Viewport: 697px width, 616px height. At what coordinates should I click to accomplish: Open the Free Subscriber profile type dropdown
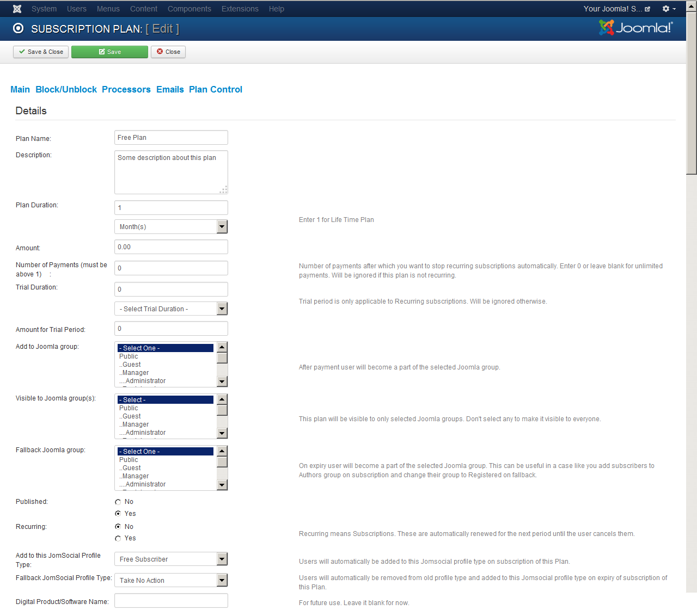(x=170, y=559)
